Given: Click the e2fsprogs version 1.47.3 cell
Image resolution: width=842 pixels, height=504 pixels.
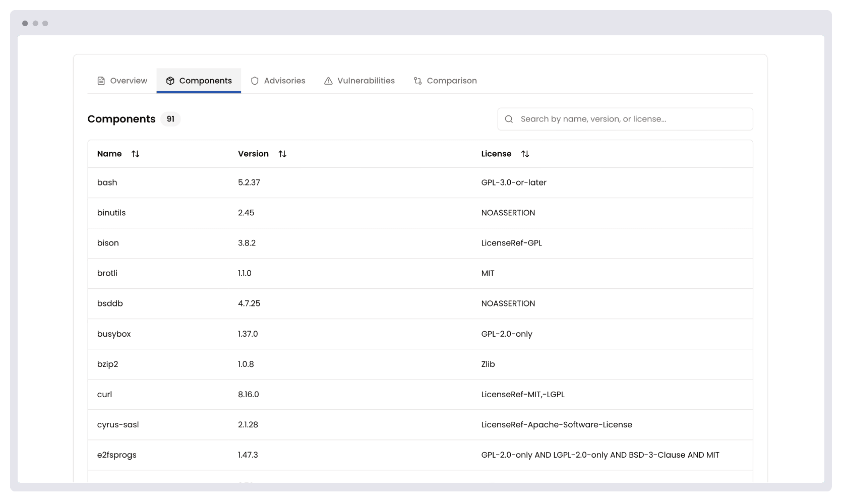Looking at the screenshot, I should [248, 455].
